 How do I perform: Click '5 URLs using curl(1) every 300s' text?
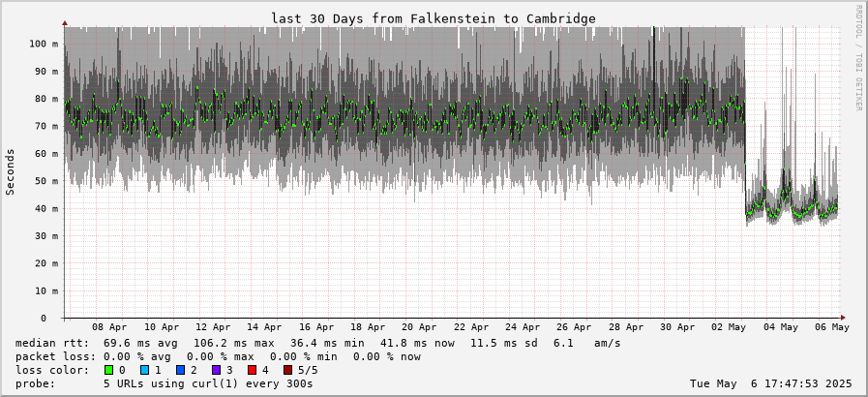208,383
